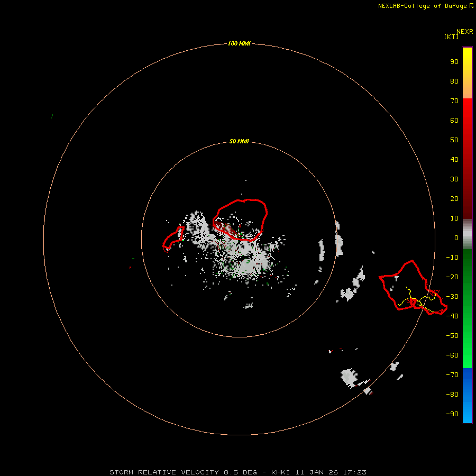476x476 pixels.
Task: Click the yellow top segment of the velocity color bar
Action: (467, 73)
